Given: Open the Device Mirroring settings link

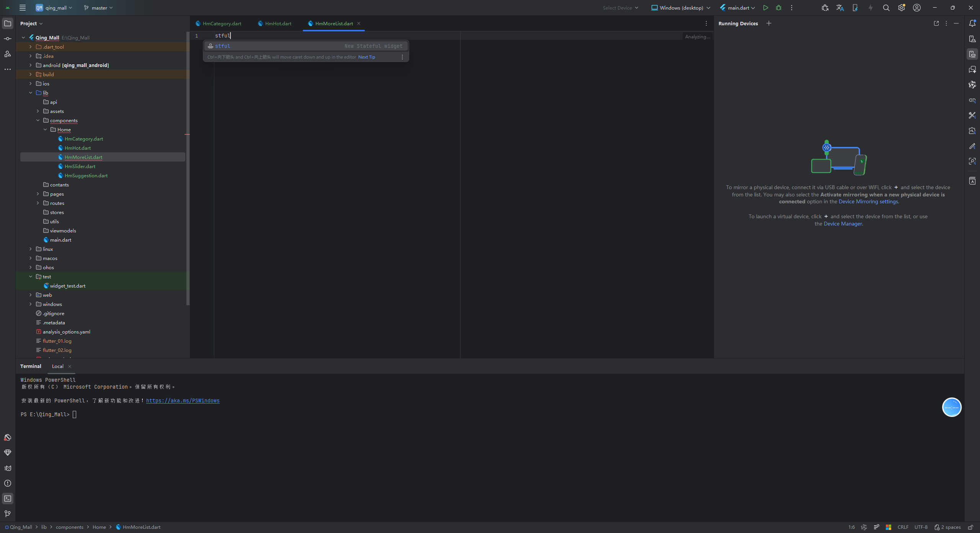Looking at the screenshot, I should 868,202.
